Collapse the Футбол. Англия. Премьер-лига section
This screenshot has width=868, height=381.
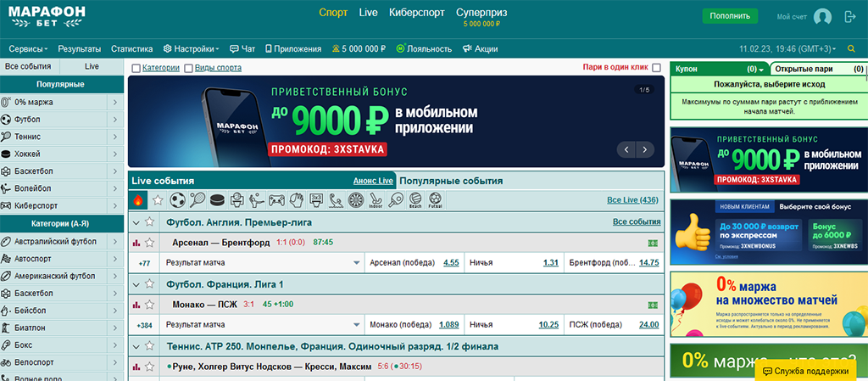136,222
